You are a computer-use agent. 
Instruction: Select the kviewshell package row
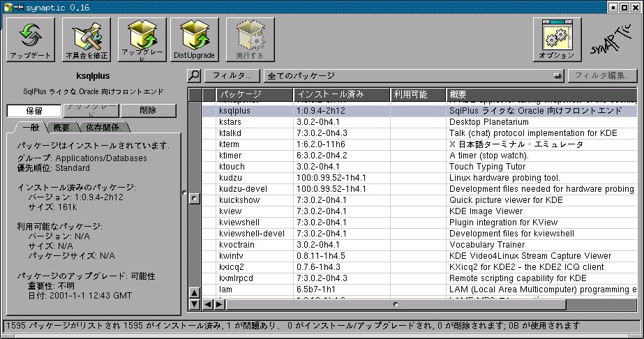pyautogui.click(x=419, y=223)
